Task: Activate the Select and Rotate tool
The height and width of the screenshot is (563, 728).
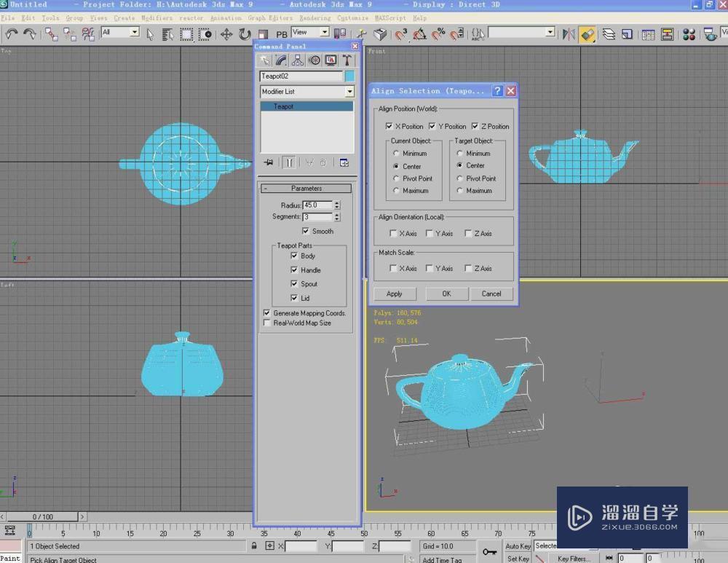Action: (x=245, y=34)
